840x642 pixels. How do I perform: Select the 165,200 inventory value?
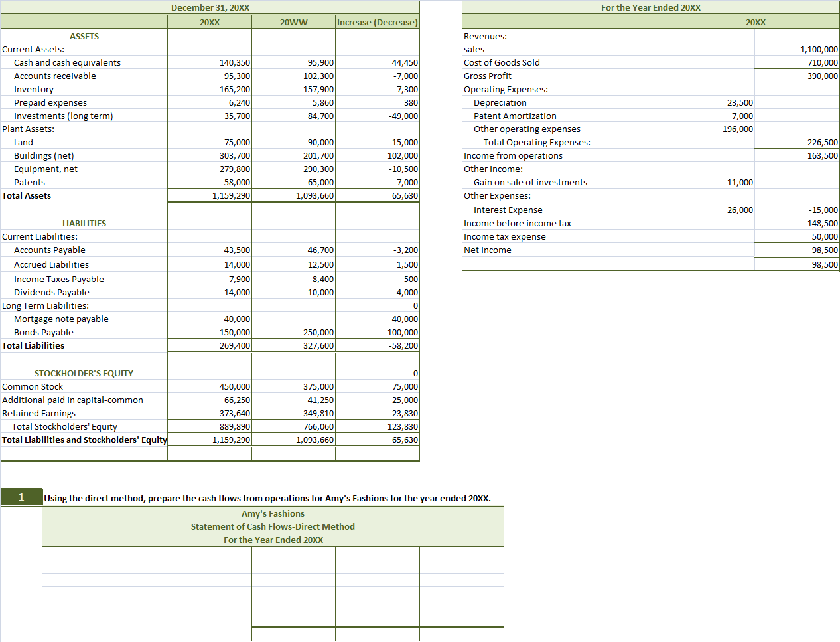[235, 89]
